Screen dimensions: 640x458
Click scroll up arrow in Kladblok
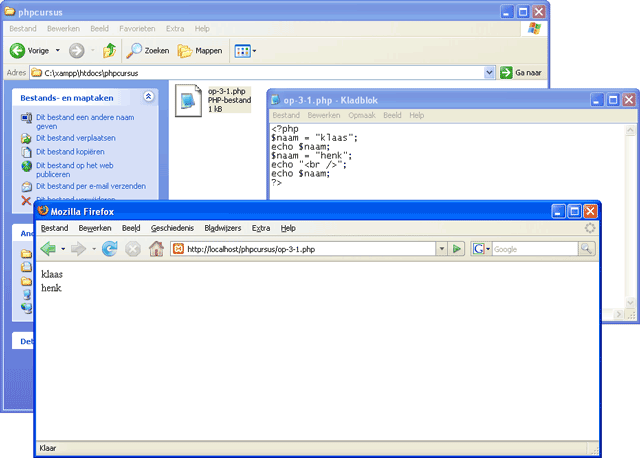tap(630, 130)
